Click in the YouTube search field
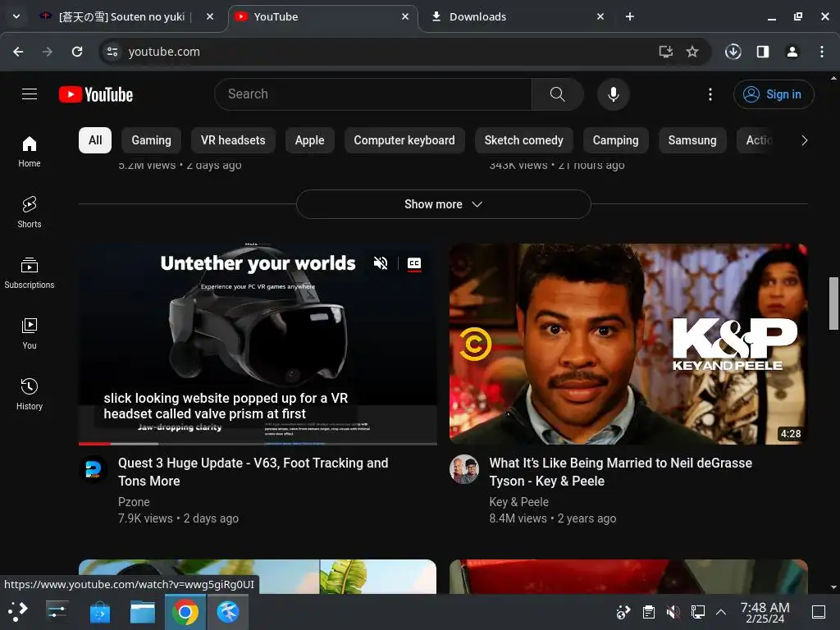 (375, 94)
